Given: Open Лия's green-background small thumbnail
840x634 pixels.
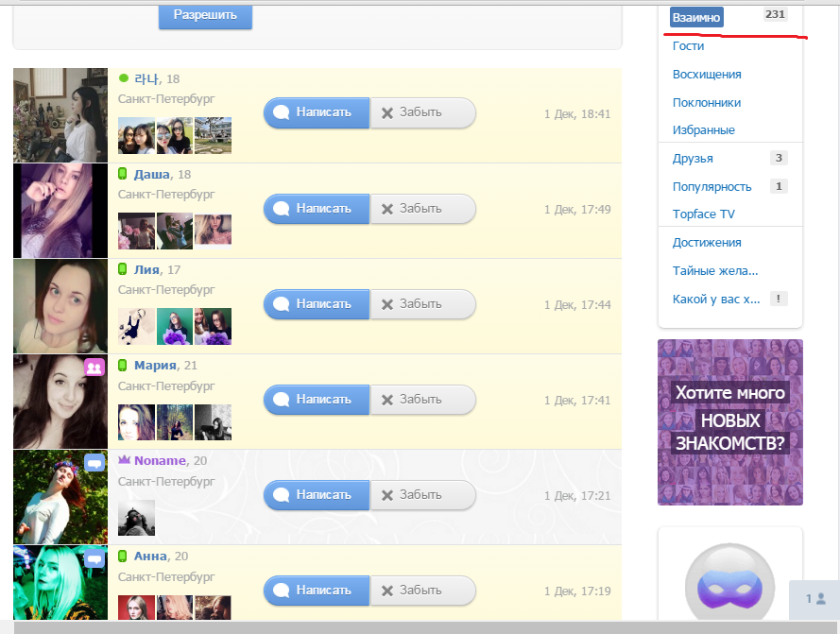Looking at the screenshot, I should [x=175, y=326].
